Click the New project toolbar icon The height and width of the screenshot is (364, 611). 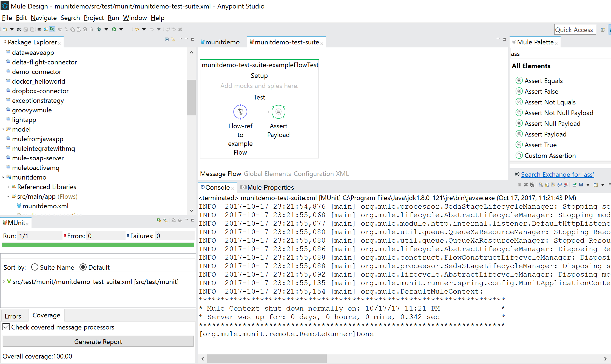(5, 29)
